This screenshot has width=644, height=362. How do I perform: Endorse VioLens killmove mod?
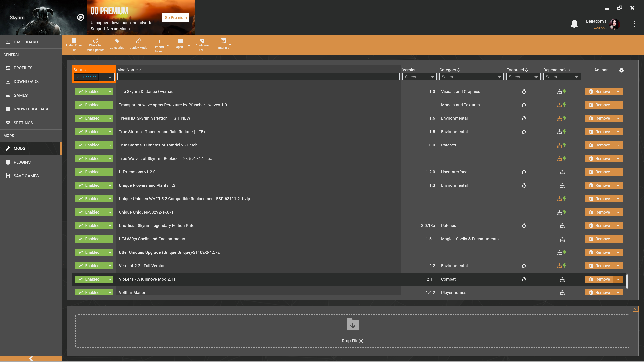point(523,279)
